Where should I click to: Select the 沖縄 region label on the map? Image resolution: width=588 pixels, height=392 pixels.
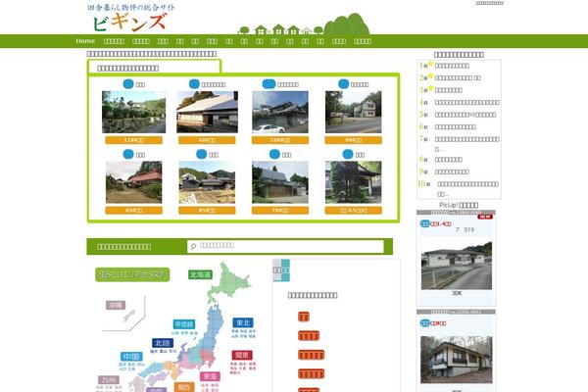(x=116, y=305)
